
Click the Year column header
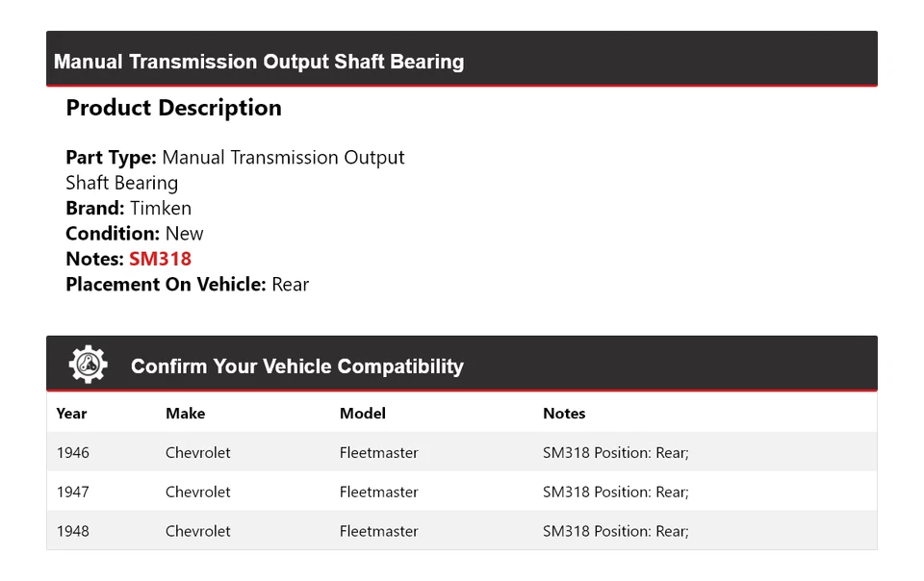click(71, 414)
